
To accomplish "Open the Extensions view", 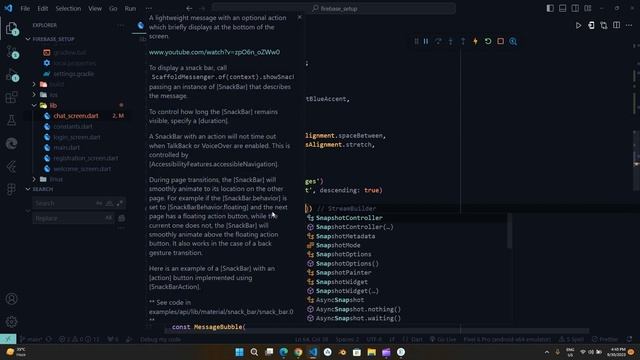I will point(11,98).
